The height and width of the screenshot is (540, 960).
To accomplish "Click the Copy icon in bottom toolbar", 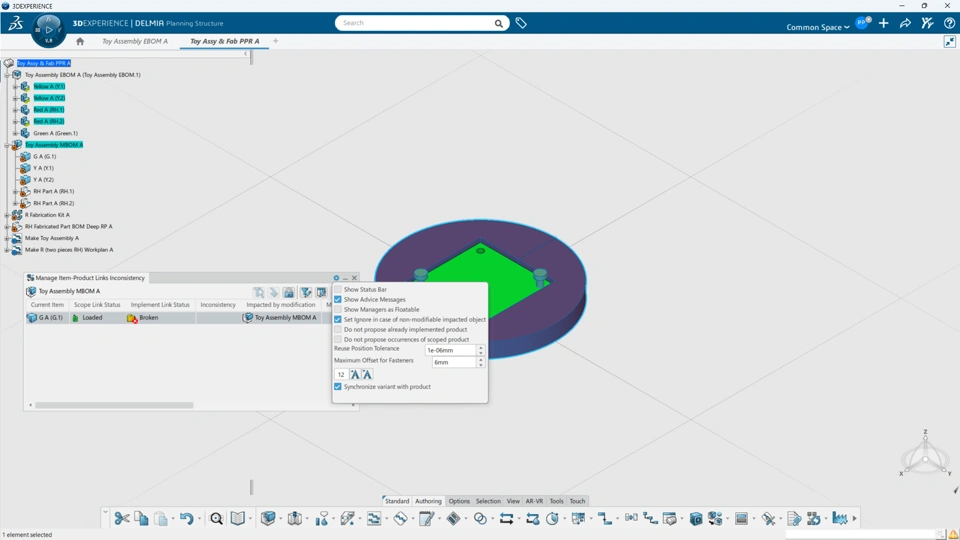I will click(x=141, y=519).
